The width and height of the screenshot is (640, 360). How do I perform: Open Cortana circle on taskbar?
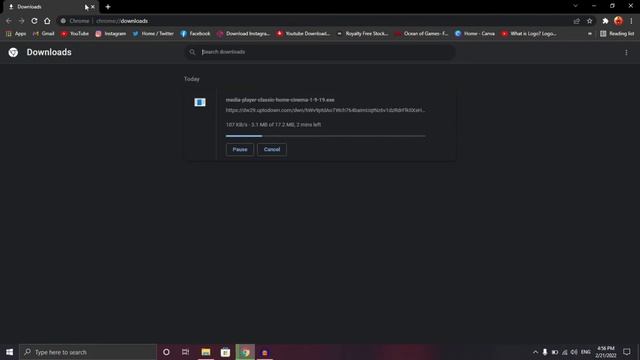pyautogui.click(x=166, y=352)
